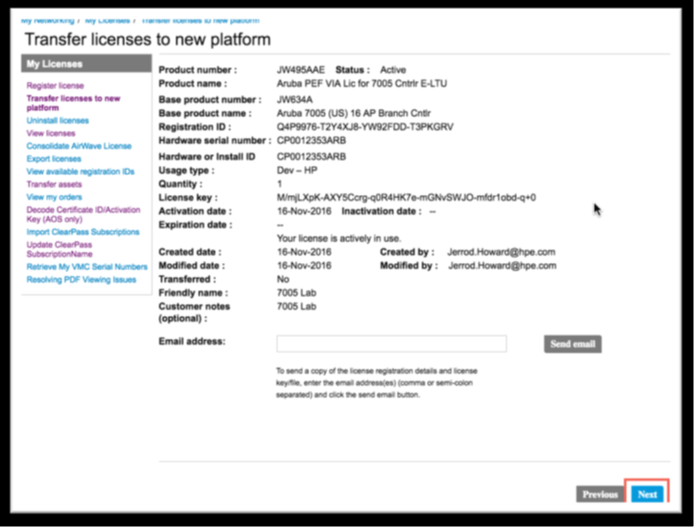The image size is (694, 527).
Task: Click Created by Jerrod.Howard@hpe.com email
Action: click(501, 252)
